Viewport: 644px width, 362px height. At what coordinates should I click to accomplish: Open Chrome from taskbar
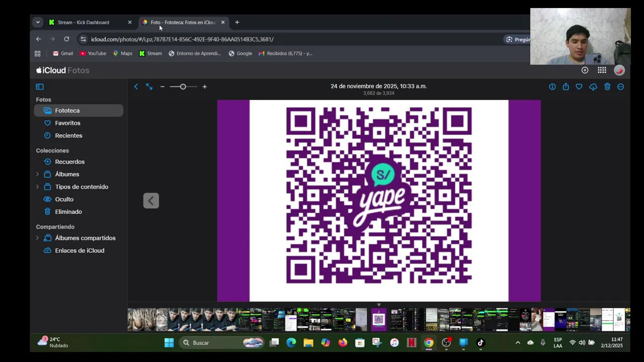point(429,343)
